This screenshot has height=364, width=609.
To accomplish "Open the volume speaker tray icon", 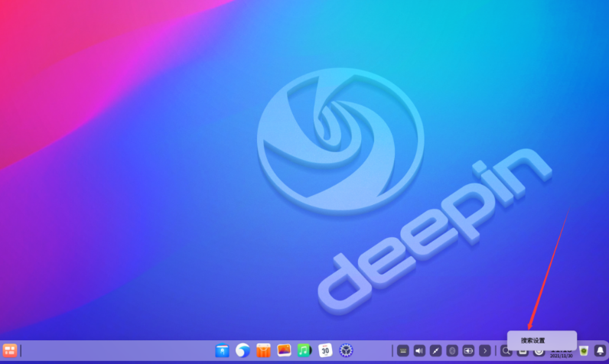I will pyautogui.click(x=419, y=351).
